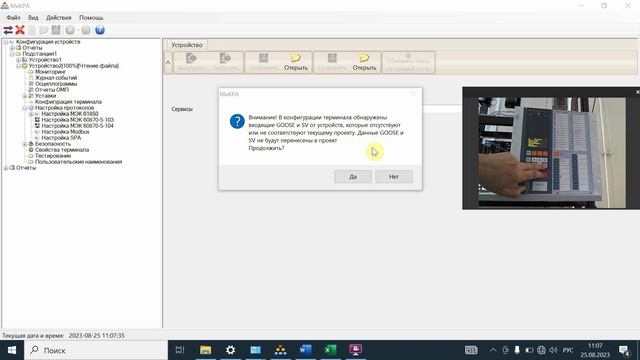Select Мониторинг in the tree
This screenshot has width=640, height=360.
[x=50, y=72]
